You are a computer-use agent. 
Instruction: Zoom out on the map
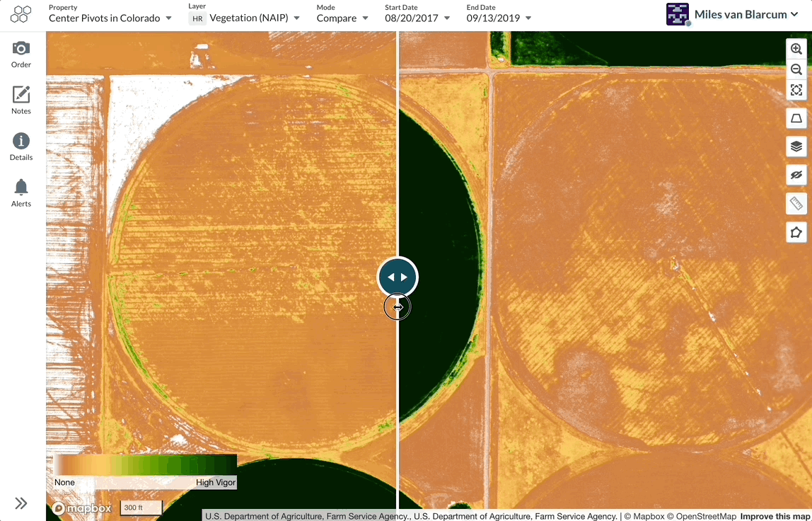point(796,69)
